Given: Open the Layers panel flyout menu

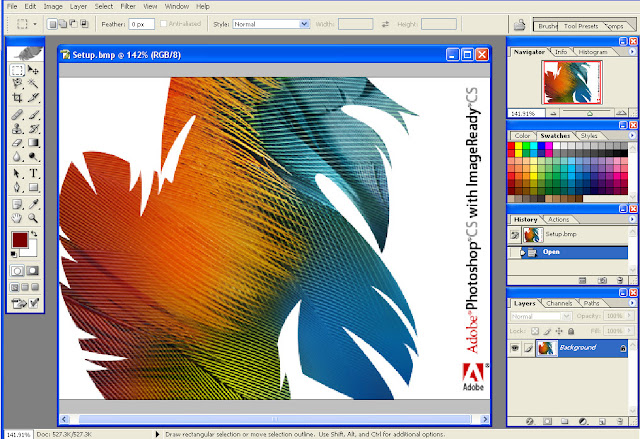Looking at the screenshot, I should click(x=632, y=303).
